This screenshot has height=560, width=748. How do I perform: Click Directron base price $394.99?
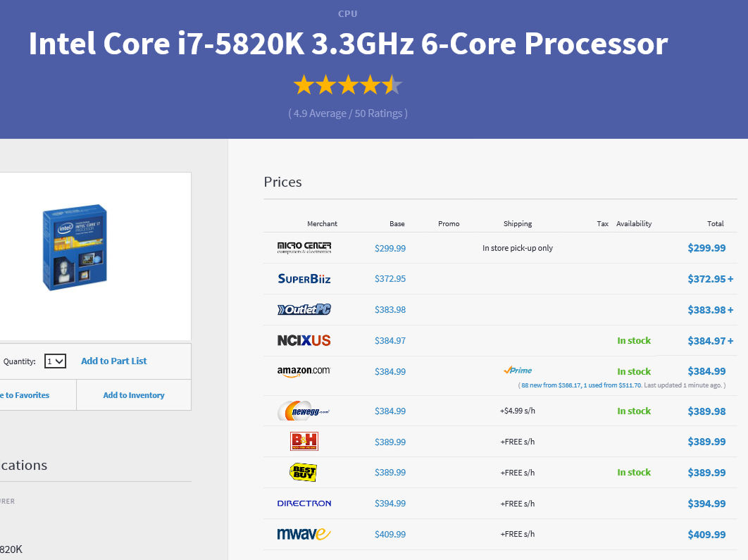tap(390, 503)
